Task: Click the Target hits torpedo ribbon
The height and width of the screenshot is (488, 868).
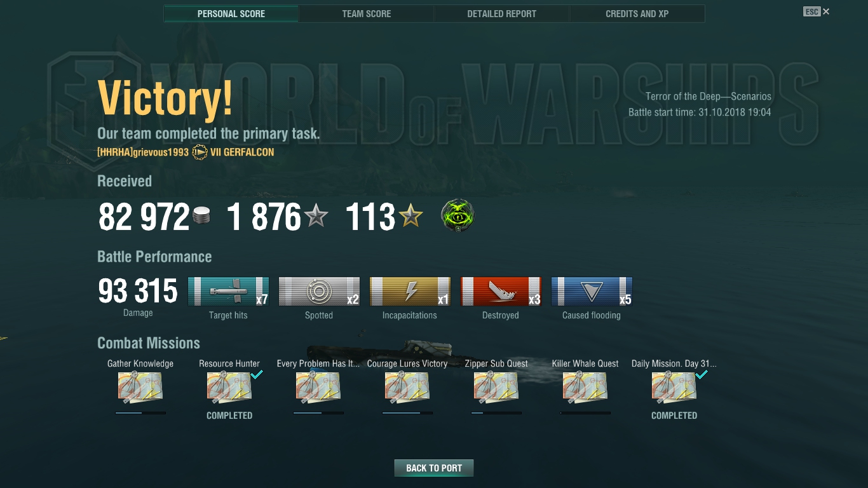Action: [228, 292]
